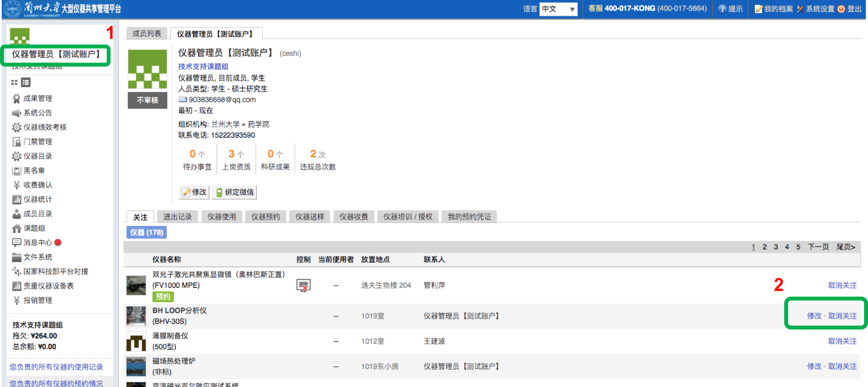Screen dimensions: 868x387
Task: Click the control status icon for 双光子激光共聚焦显微镜
Action: (x=303, y=285)
